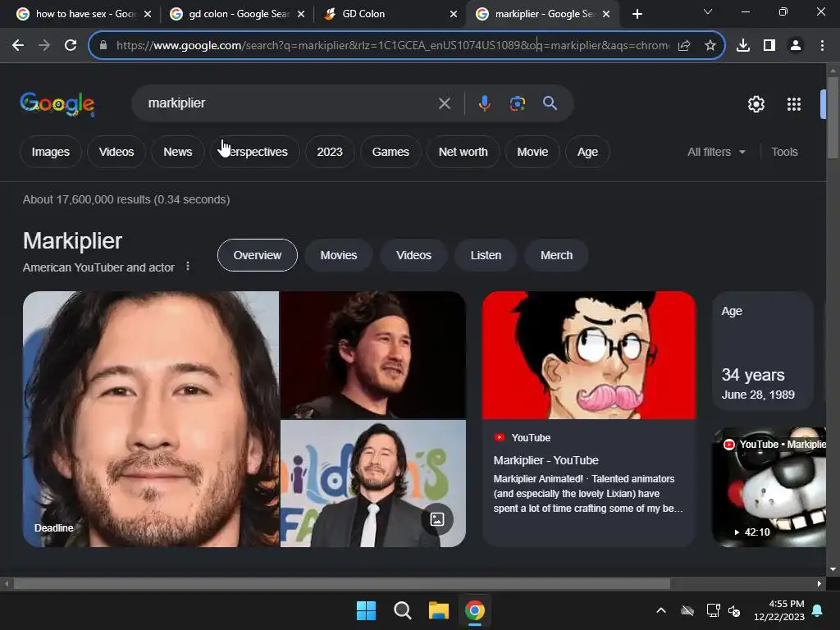Viewport: 840px width, 630px height.
Task: Select the 2023 filter chip
Action: tap(330, 152)
